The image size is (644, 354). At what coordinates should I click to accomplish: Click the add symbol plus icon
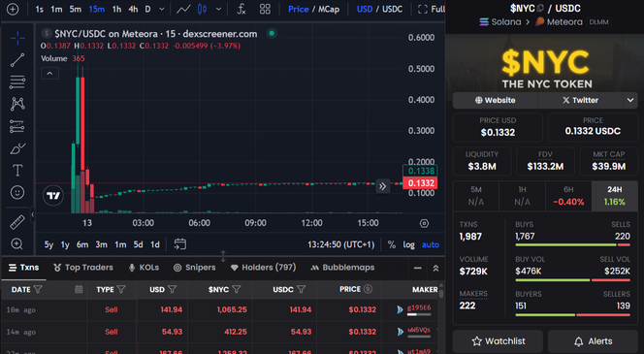click(x=13, y=9)
